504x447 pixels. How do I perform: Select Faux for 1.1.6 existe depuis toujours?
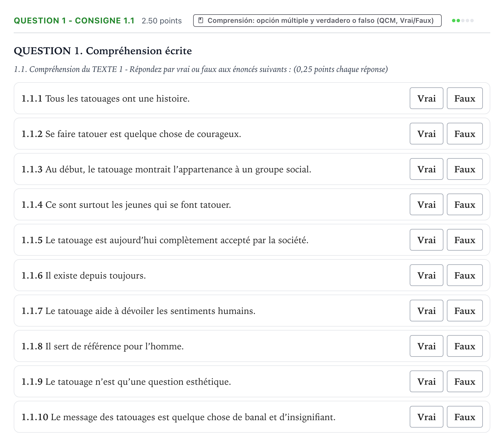pos(465,275)
